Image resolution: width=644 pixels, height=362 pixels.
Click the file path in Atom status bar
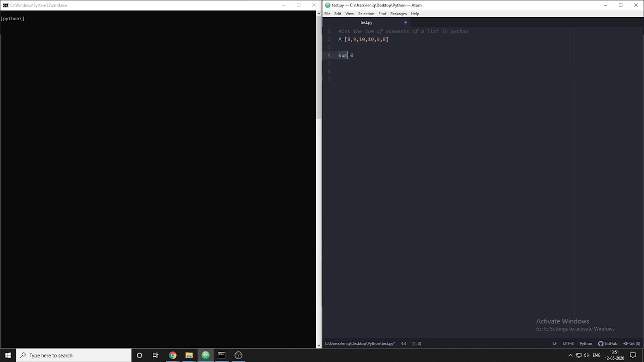click(360, 343)
